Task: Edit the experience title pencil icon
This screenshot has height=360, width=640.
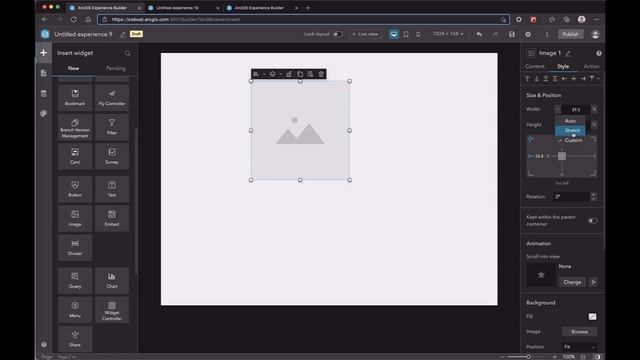Action: tap(123, 35)
